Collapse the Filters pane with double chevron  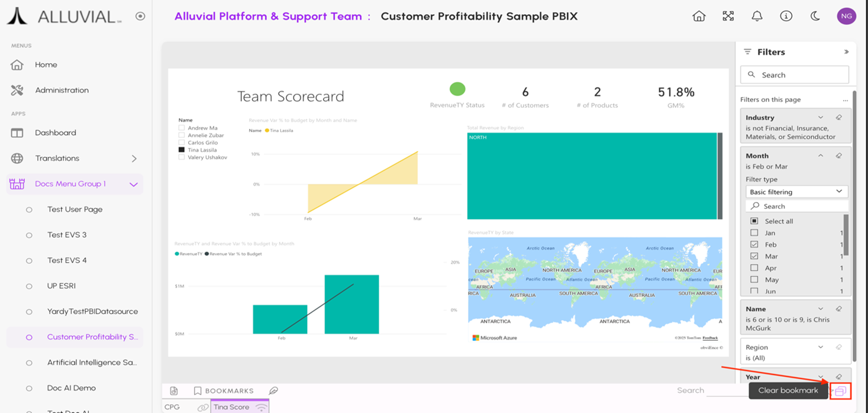[x=846, y=52]
